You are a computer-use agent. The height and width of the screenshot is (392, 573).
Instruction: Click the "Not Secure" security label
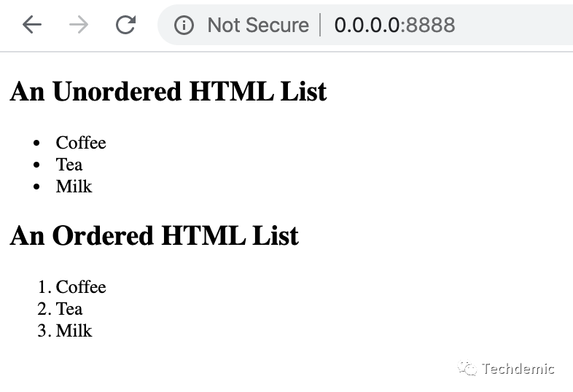click(258, 26)
